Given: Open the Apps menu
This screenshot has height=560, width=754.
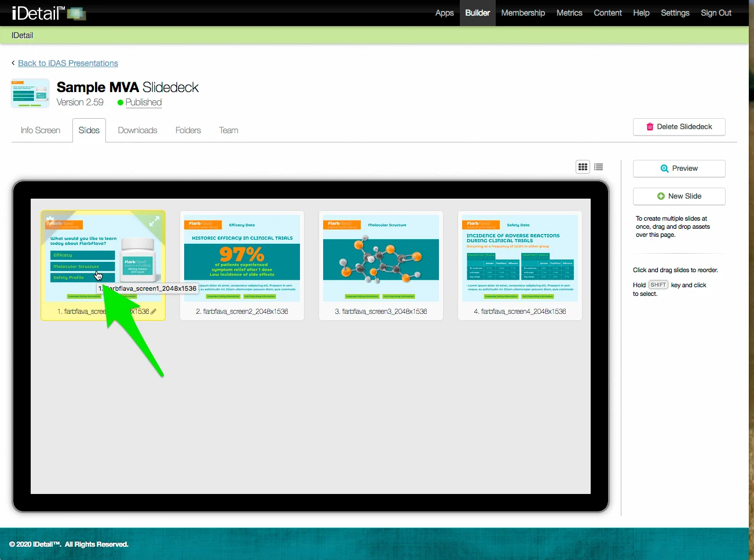Looking at the screenshot, I should tap(444, 13).
